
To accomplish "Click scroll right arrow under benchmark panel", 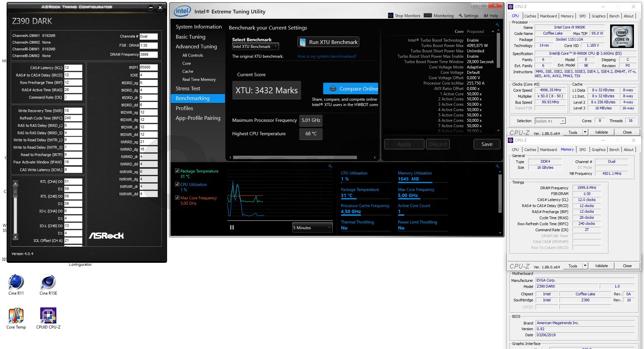I will 375,157.
